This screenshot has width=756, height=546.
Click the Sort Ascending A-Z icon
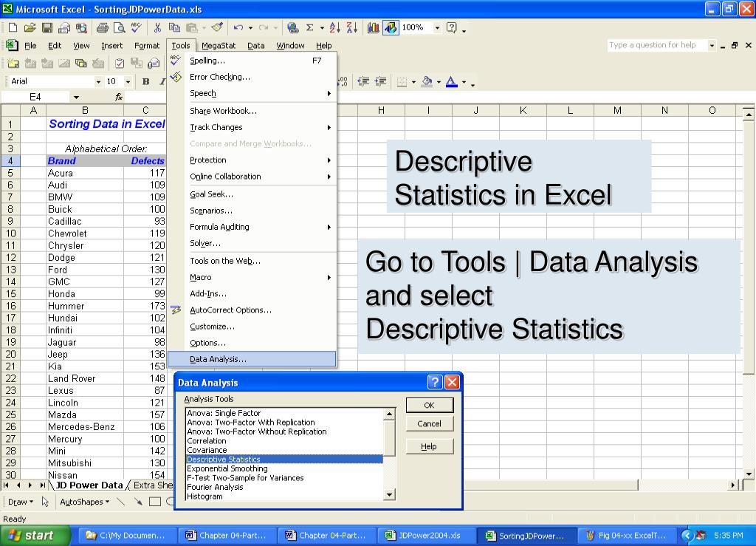(x=335, y=27)
